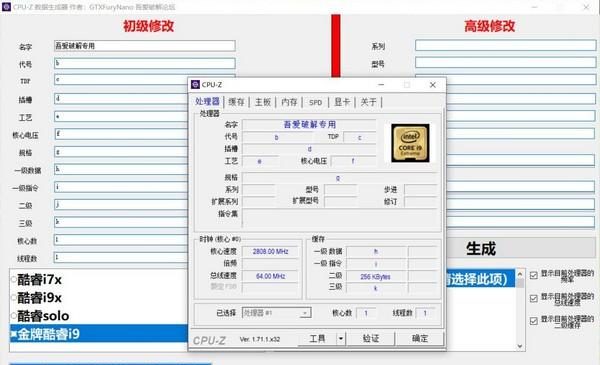The width and height of the screenshot is (600, 365).
Task: Click the 一级数据 input field on left
Action: [x=121, y=169]
